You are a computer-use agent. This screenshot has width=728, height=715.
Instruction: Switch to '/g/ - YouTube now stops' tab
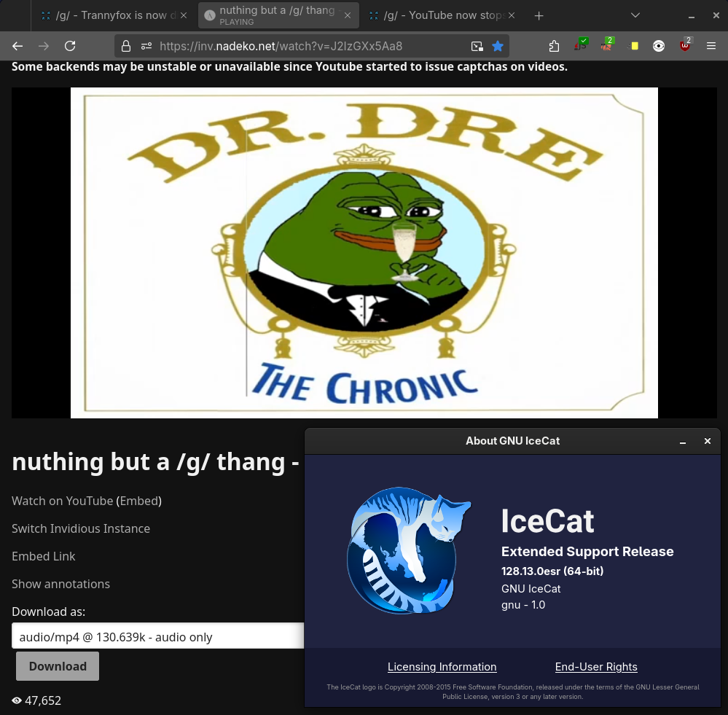(x=443, y=15)
